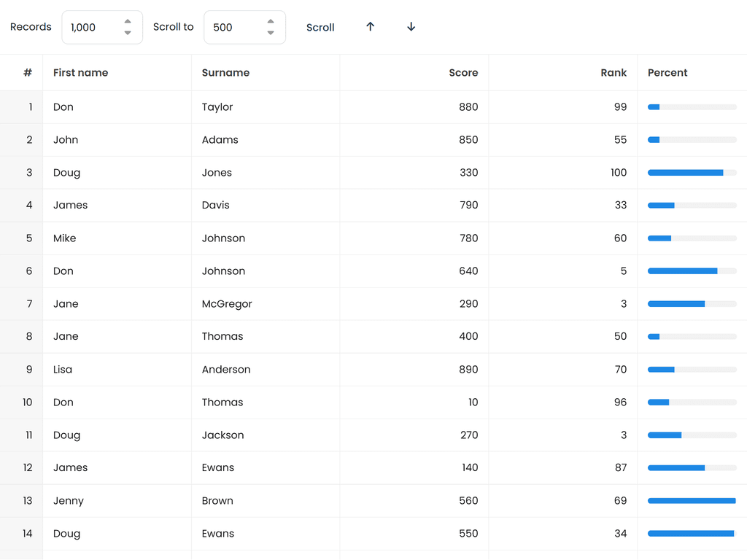The width and height of the screenshot is (747, 560).
Task: Select the row for Lisa Anderson
Action: click(x=292, y=369)
